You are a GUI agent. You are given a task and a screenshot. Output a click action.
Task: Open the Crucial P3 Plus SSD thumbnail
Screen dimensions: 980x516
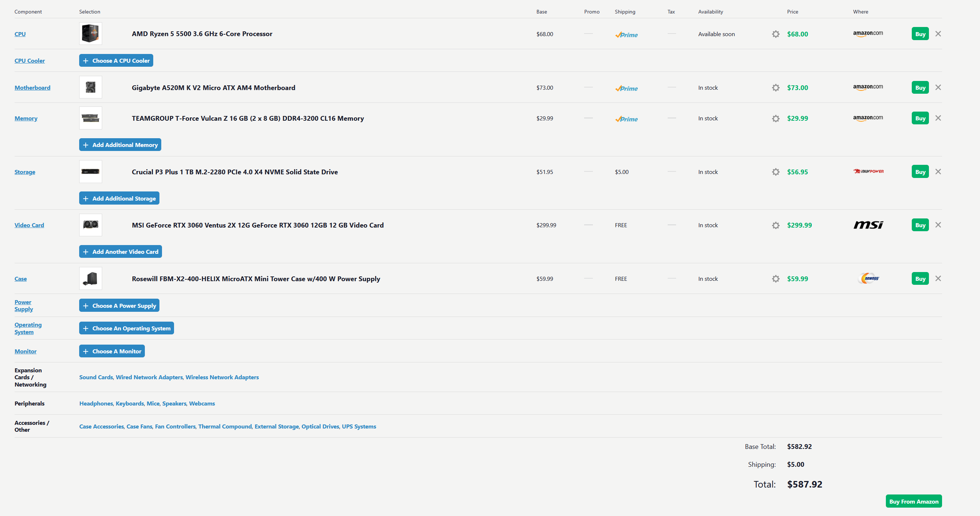(90, 171)
